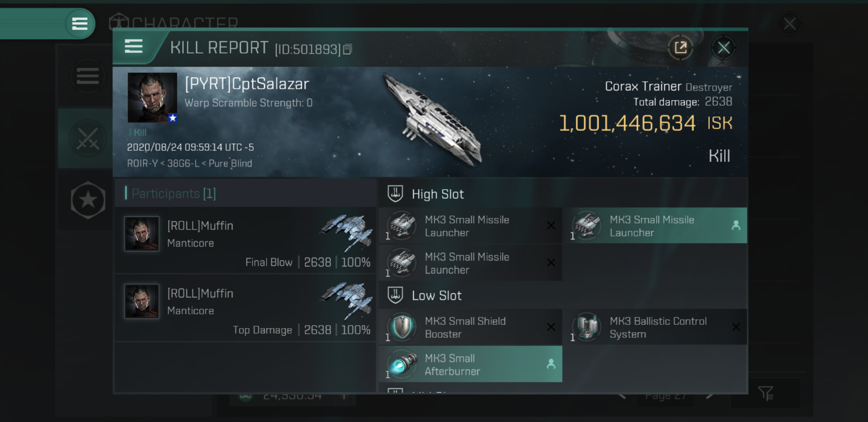The height and width of the screenshot is (422, 868).
Task: Click the MK3 Small Shield Booster item
Action: [470, 327]
